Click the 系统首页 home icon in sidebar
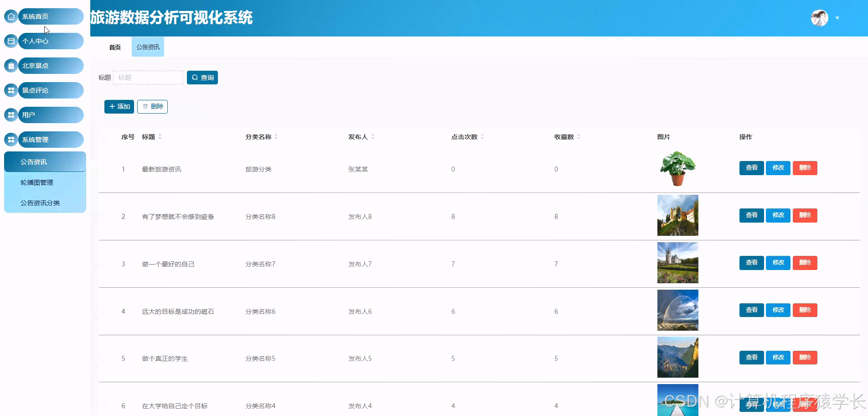868x416 pixels. pyautogui.click(x=10, y=16)
